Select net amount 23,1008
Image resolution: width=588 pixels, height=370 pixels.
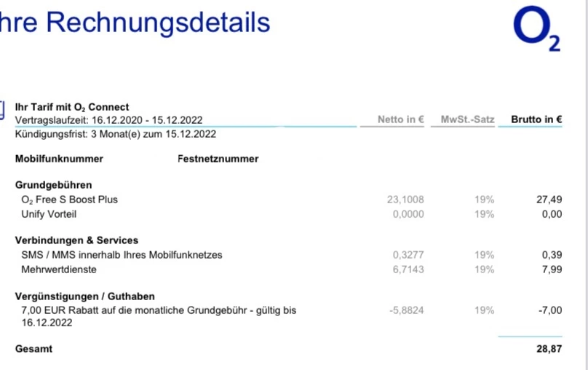[405, 200]
